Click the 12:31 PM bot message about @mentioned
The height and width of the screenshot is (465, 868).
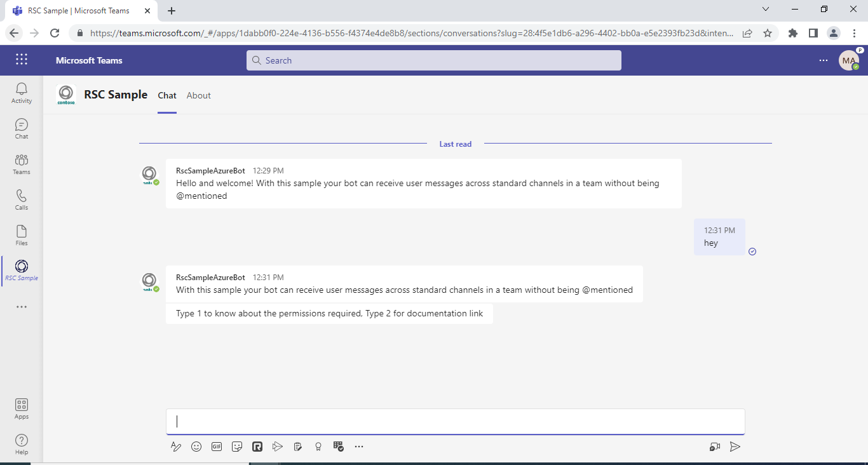click(404, 284)
